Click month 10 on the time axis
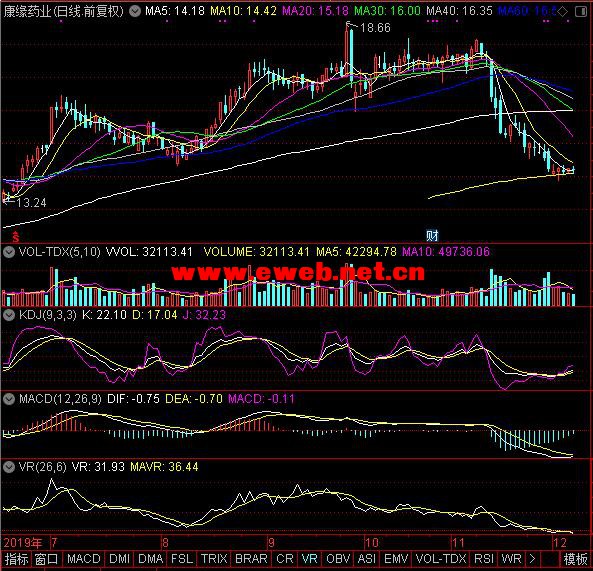 [x=372, y=543]
